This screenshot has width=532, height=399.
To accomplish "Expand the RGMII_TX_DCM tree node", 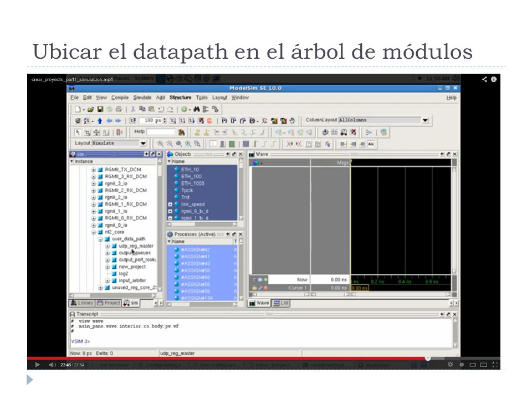I will click(93, 170).
